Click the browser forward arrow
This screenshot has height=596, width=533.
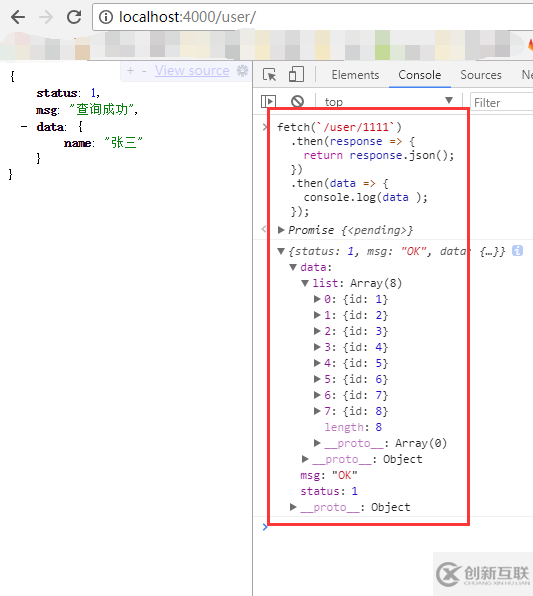(x=46, y=17)
